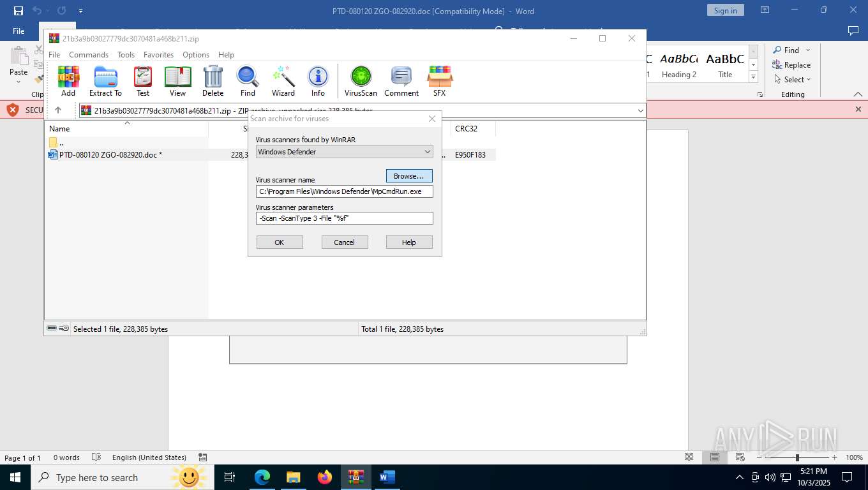Click Replace in Word Editing group

(x=791, y=64)
